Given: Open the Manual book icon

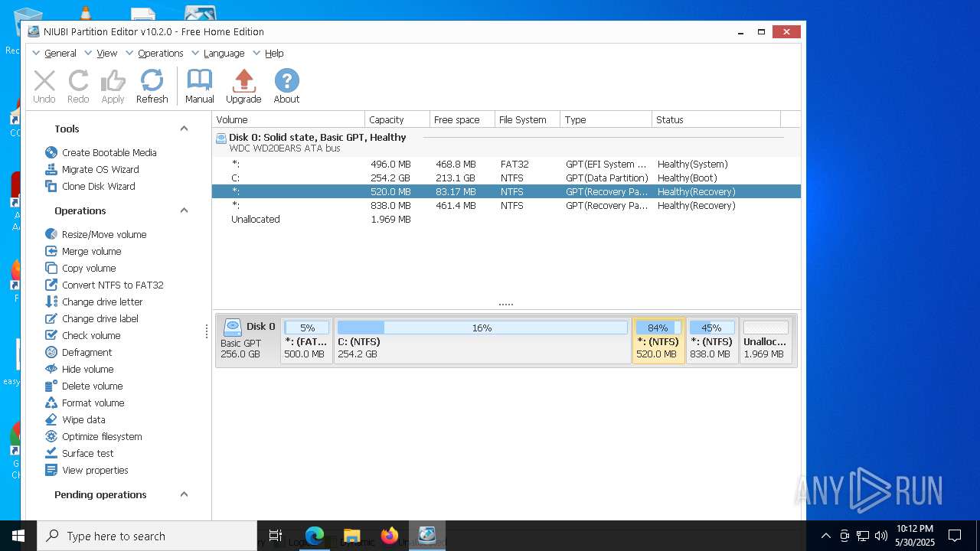Looking at the screenshot, I should tap(200, 86).
